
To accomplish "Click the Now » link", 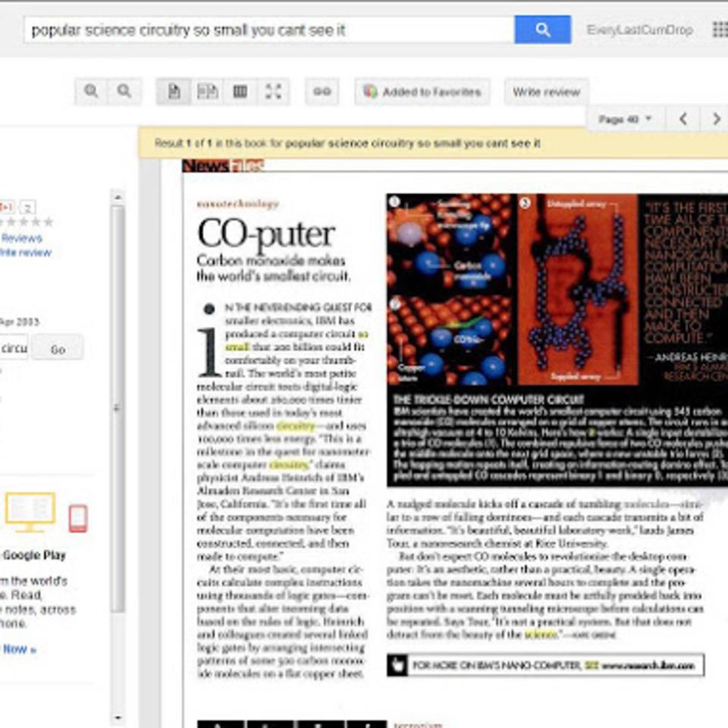I will coord(19,649).
